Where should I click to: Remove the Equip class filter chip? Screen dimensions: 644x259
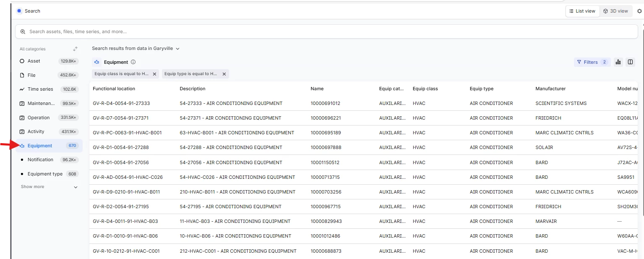(x=154, y=74)
